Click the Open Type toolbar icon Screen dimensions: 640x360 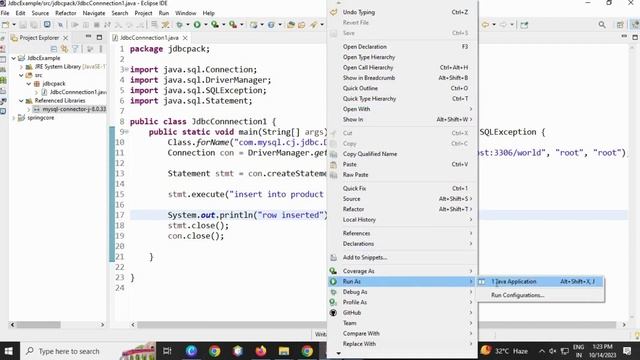291,25
